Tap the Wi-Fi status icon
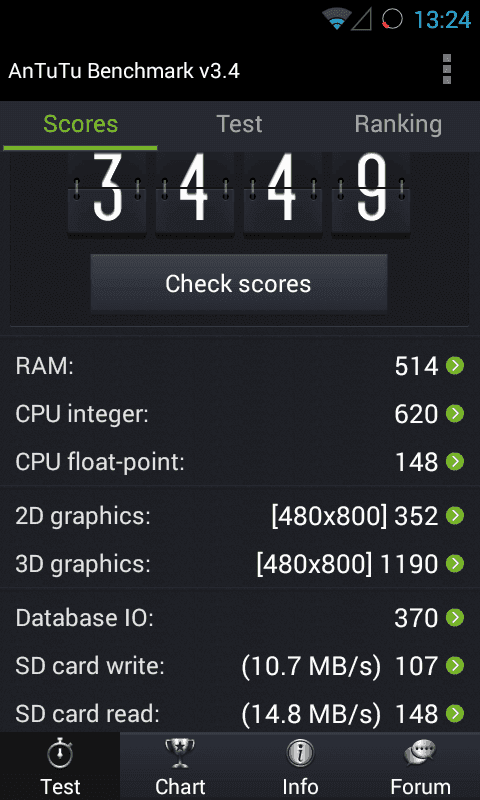 pos(336,19)
